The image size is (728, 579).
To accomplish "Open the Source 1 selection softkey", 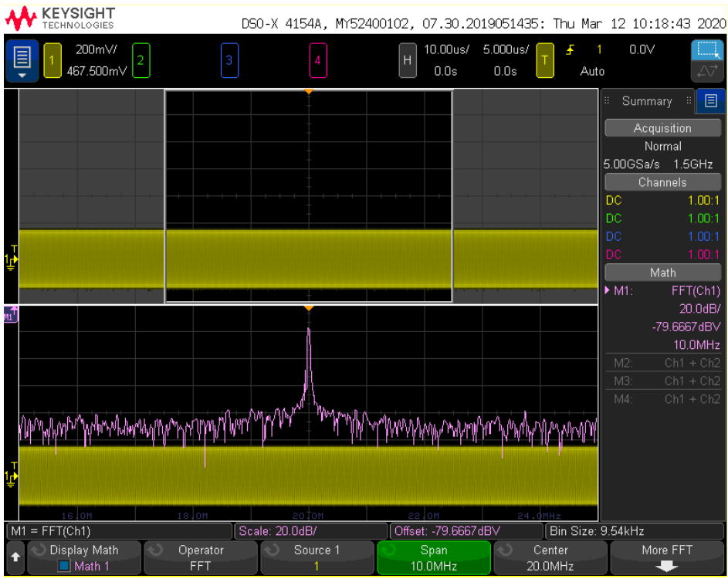I will (x=317, y=557).
